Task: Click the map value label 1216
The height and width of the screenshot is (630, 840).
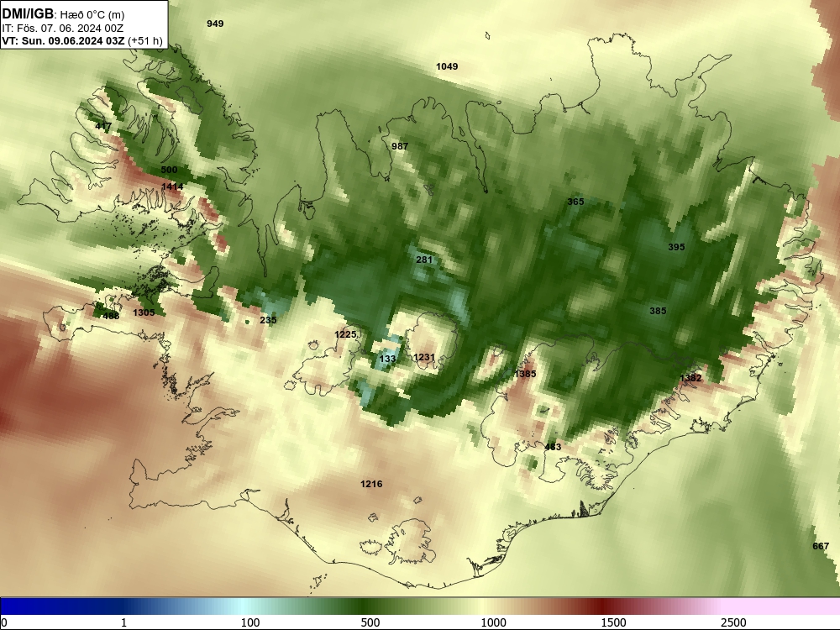Action: pos(371,485)
